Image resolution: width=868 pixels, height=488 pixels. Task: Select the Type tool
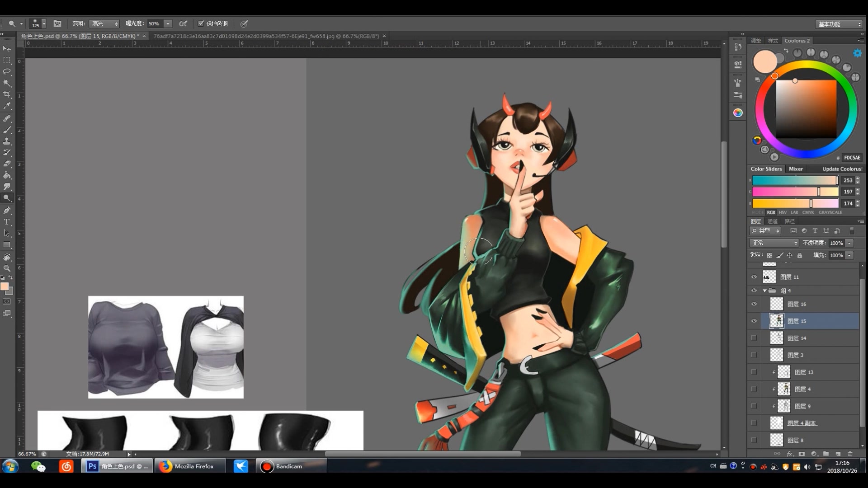pyautogui.click(x=7, y=222)
